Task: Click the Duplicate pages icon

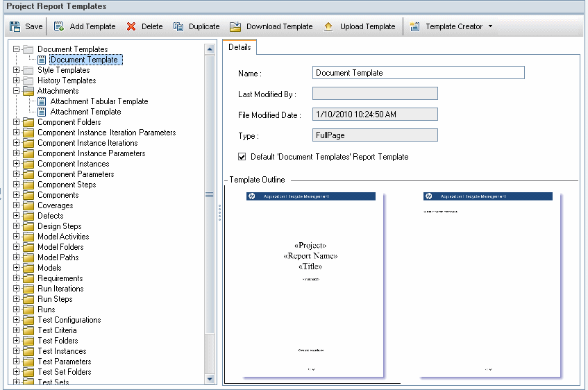Action: click(178, 27)
